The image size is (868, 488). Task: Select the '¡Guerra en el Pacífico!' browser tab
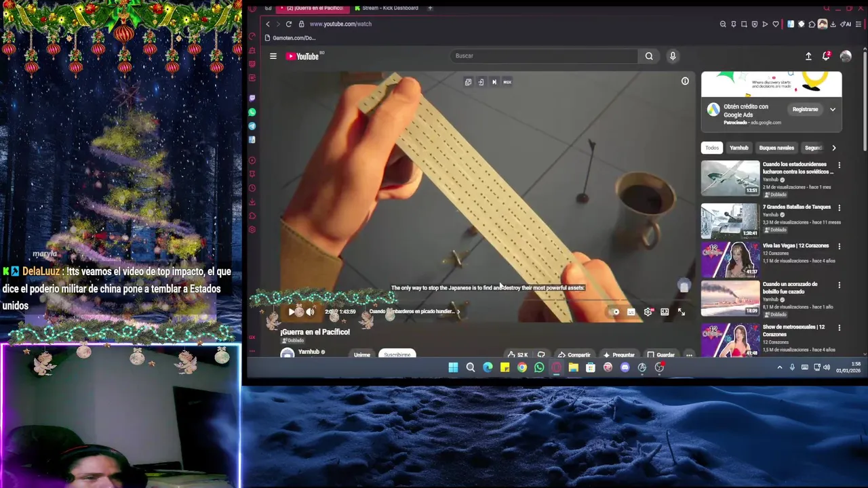click(x=314, y=8)
